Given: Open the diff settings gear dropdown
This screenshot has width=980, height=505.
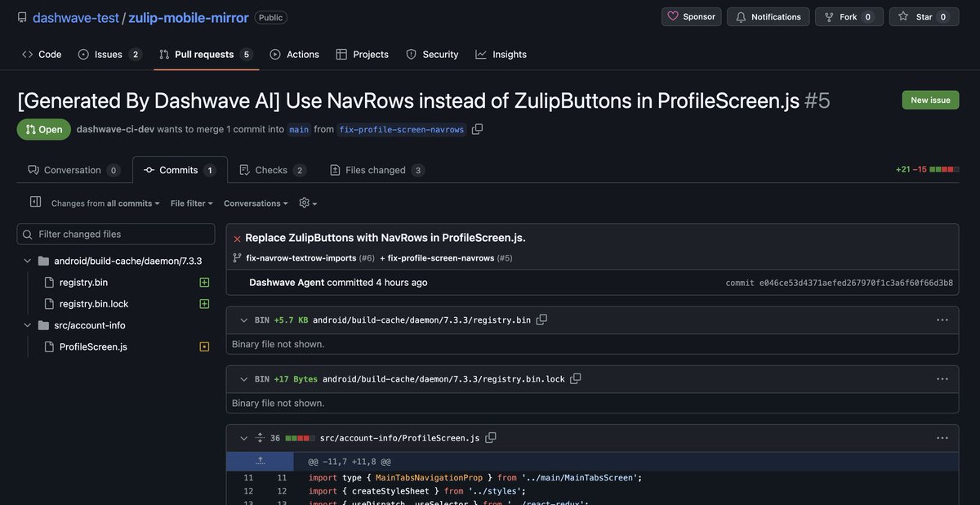Looking at the screenshot, I should click(308, 203).
